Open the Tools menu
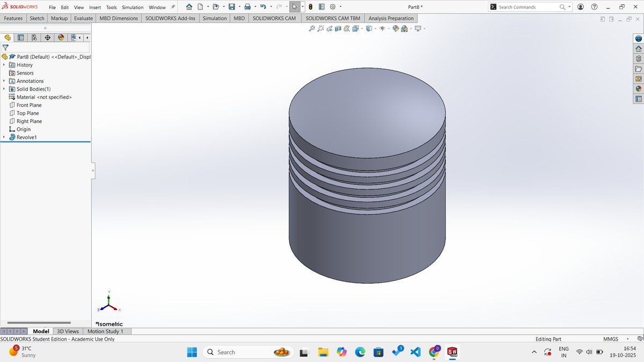 pos(111,8)
